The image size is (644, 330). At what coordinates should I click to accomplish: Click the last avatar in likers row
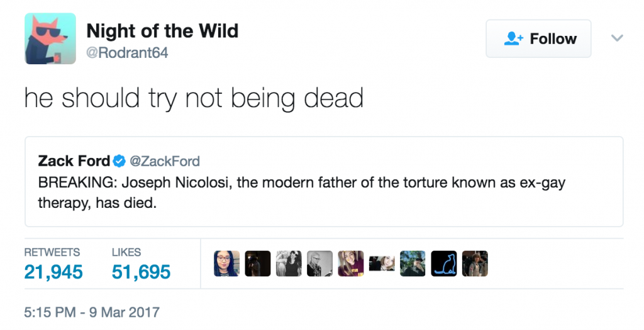[475, 264]
